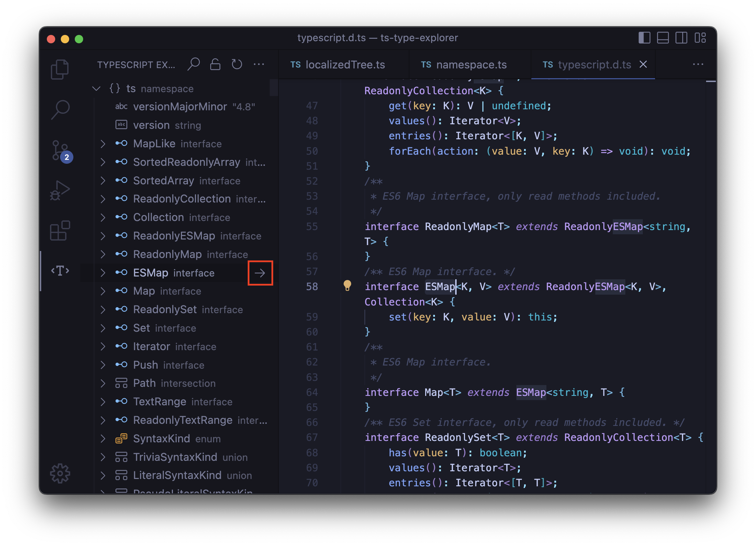Viewport: 756px width, 546px height.
Task: Open the Explorer file view
Action: pos(59,69)
